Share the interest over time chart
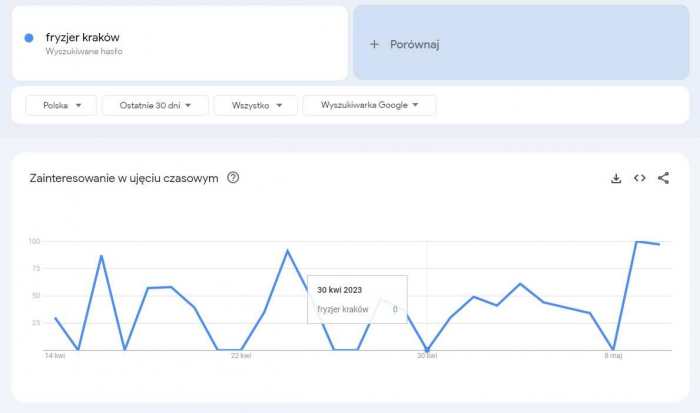The image size is (700, 413). [664, 178]
